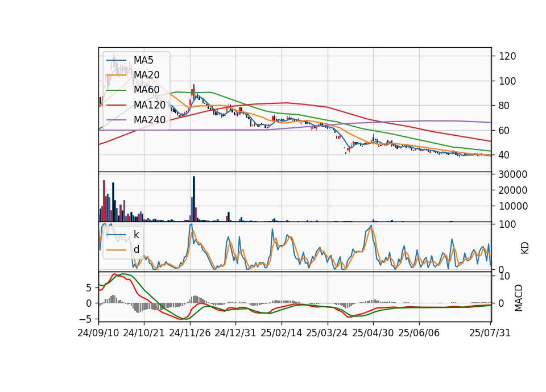The image size is (546, 392).
Task: Click the green MA60 legend line sample
Action: tap(116, 90)
